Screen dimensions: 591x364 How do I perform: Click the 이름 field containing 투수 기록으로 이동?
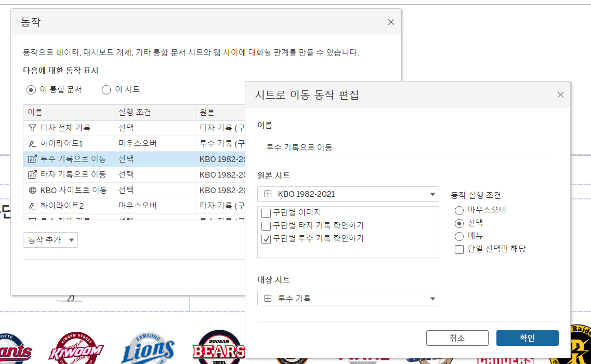coord(408,147)
